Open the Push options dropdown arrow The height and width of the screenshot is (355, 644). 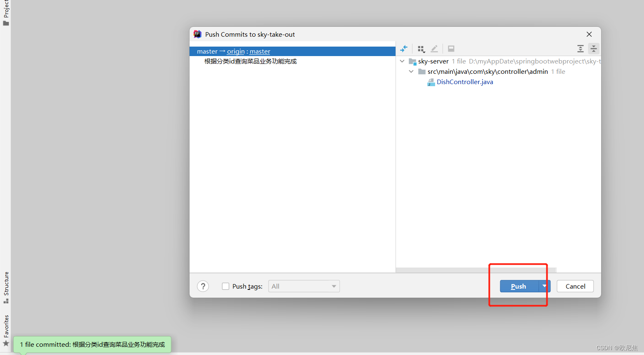(x=544, y=286)
